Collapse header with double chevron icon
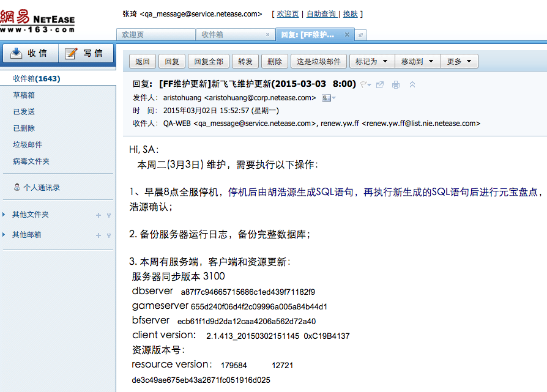547x392 pixels. 412,84
